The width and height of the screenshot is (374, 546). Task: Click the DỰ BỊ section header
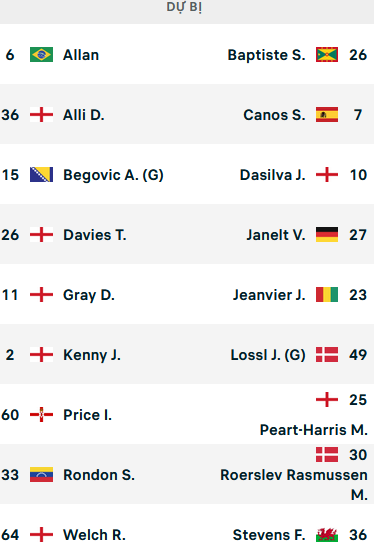tap(184, 7)
